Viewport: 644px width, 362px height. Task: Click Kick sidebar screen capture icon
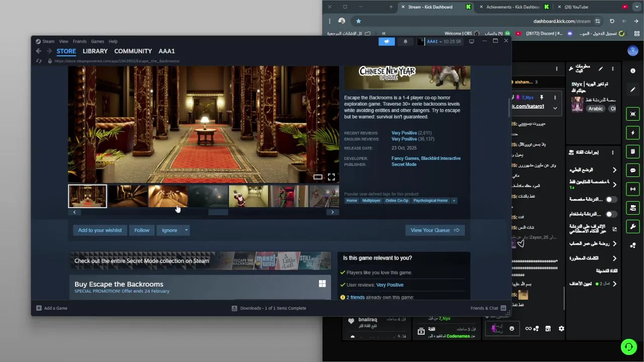(633, 114)
